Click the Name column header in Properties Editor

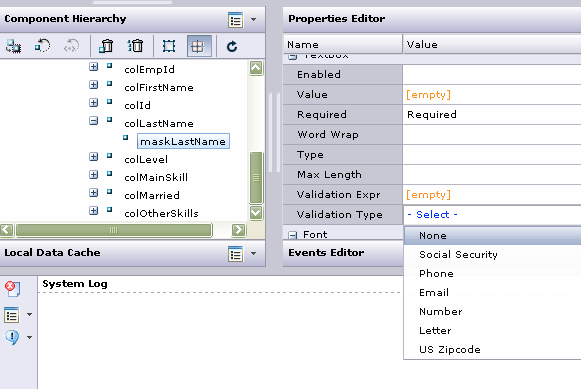(343, 44)
